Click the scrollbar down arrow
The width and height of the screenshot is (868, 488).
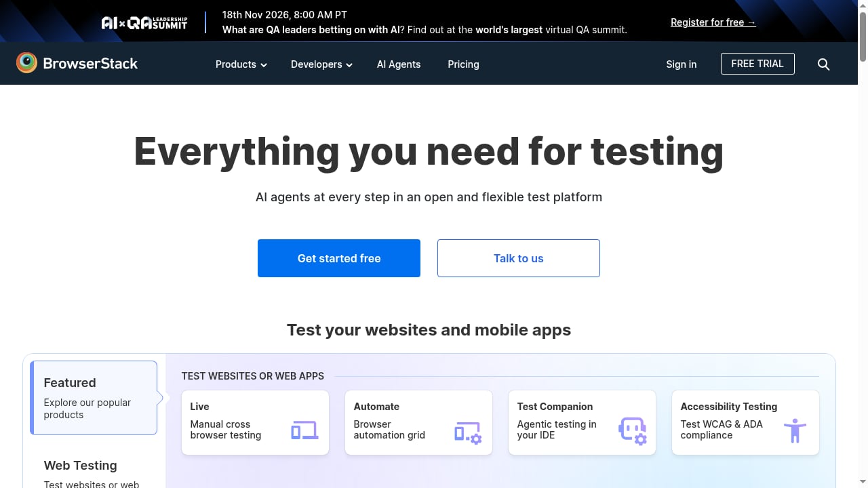pyautogui.click(x=863, y=483)
